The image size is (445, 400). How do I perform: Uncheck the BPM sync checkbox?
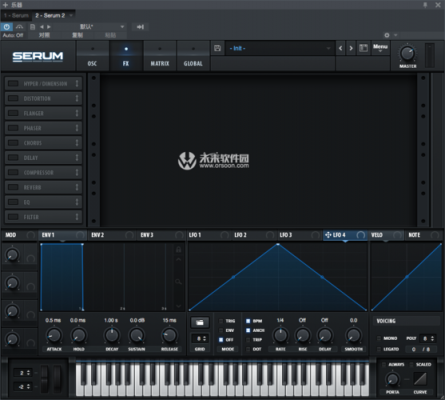248,321
